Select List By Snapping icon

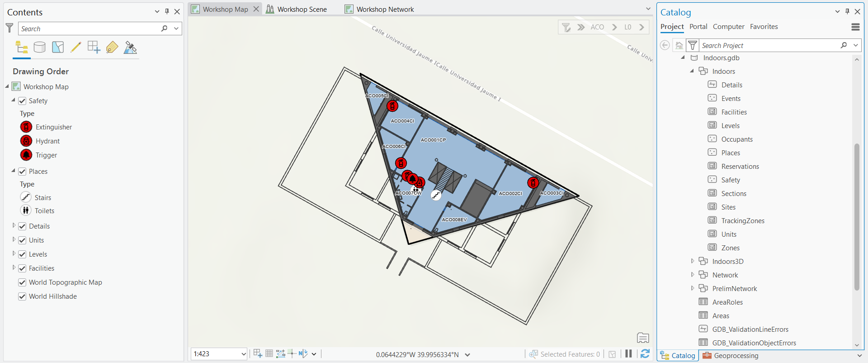click(x=94, y=48)
